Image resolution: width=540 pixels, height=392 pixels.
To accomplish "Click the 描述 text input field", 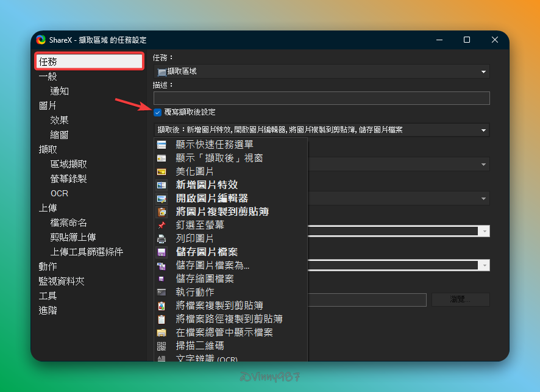I will pyautogui.click(x=322, y=98).
